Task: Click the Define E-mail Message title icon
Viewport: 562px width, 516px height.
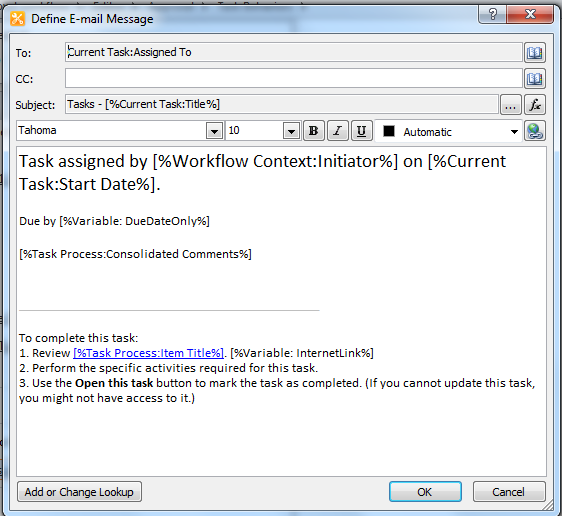Action: point(18,19)
